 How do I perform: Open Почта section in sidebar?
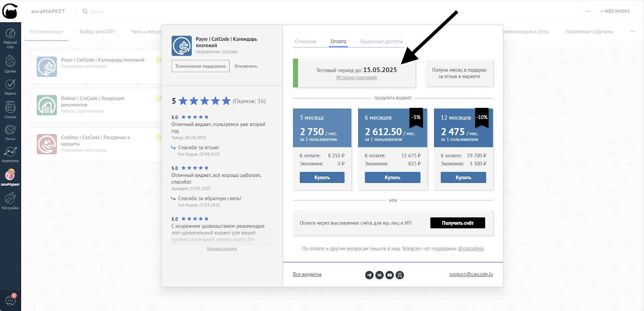pyautogui.click(x=10, y=132)
